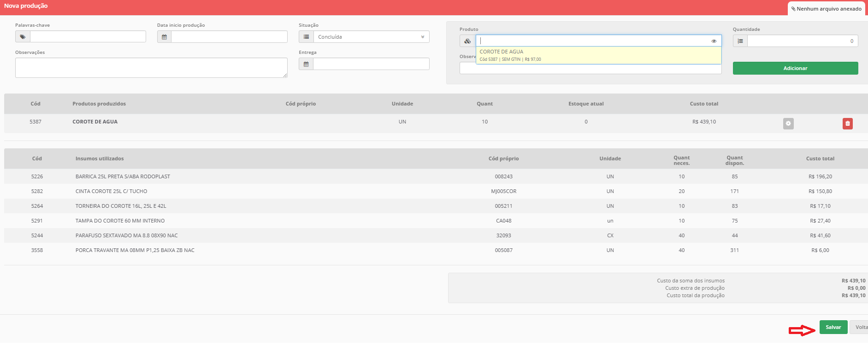Click the Observações text area
Image resolution: width=868 pixels, height=346 pixels.
click(x=151, y=68)
